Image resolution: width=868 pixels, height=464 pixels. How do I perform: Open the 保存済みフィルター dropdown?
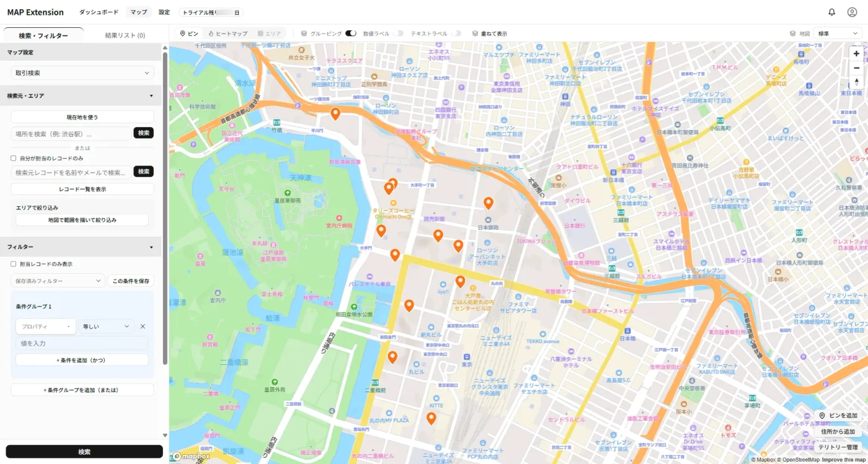point(58,281)
